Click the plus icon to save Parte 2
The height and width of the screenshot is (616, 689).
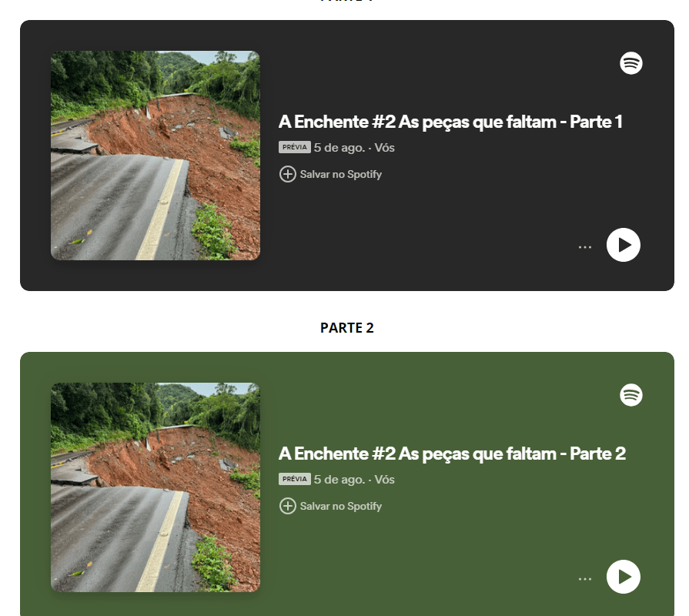pyautogui.click(x=287, y=506)
